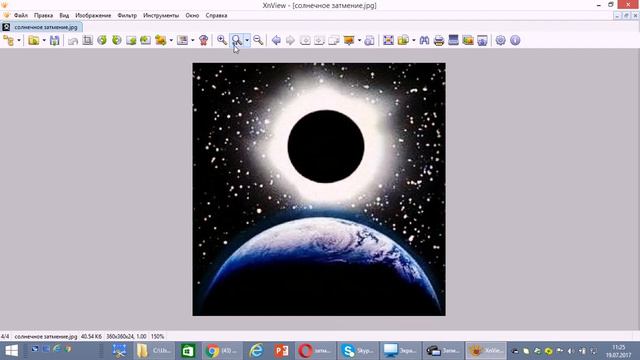Click the 4/4 counter in status bar

[x=5, y=336]
